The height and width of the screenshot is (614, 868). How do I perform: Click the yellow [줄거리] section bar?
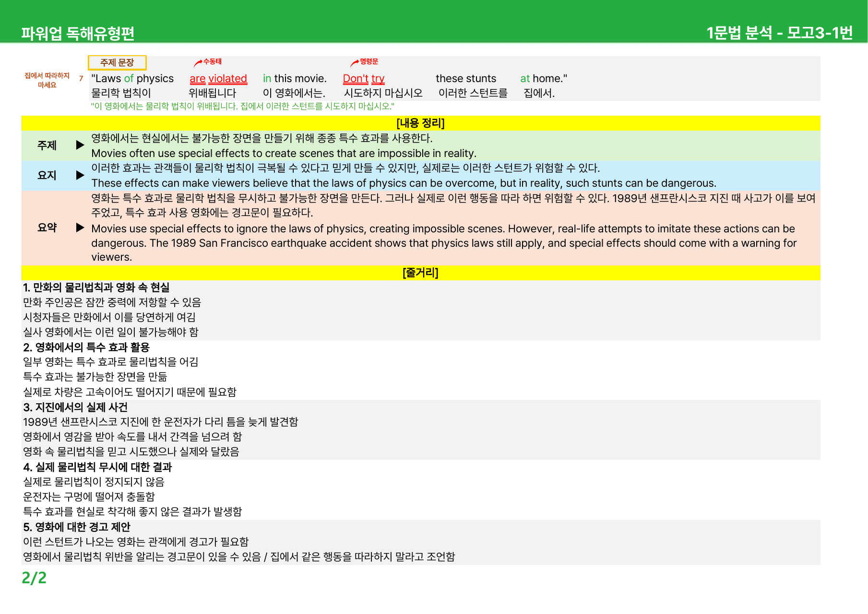[x=421, y=273]
